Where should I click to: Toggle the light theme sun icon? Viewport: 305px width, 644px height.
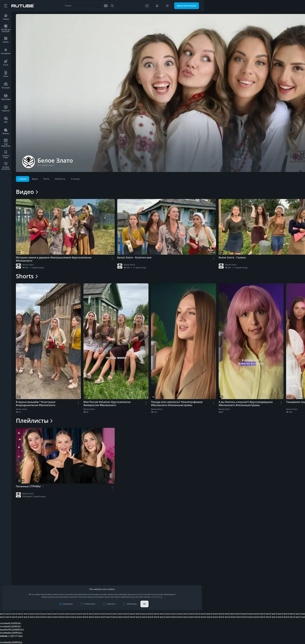tap(167, 6)
